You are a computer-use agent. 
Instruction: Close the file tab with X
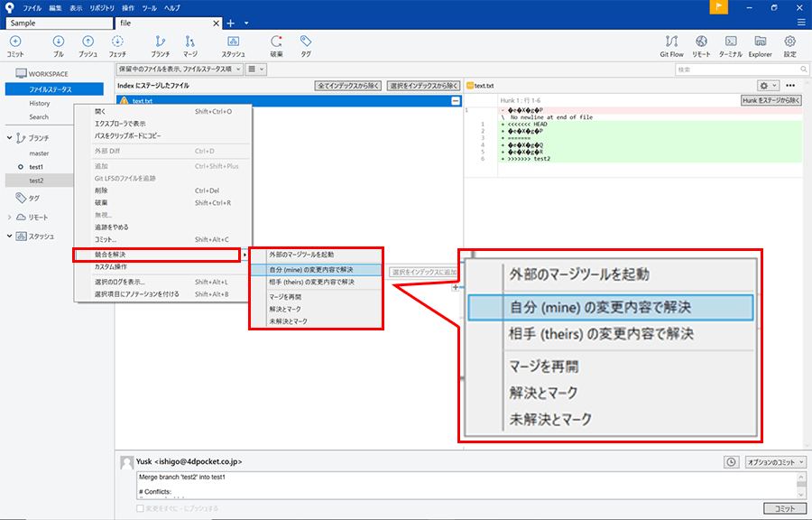click(217, 23)
